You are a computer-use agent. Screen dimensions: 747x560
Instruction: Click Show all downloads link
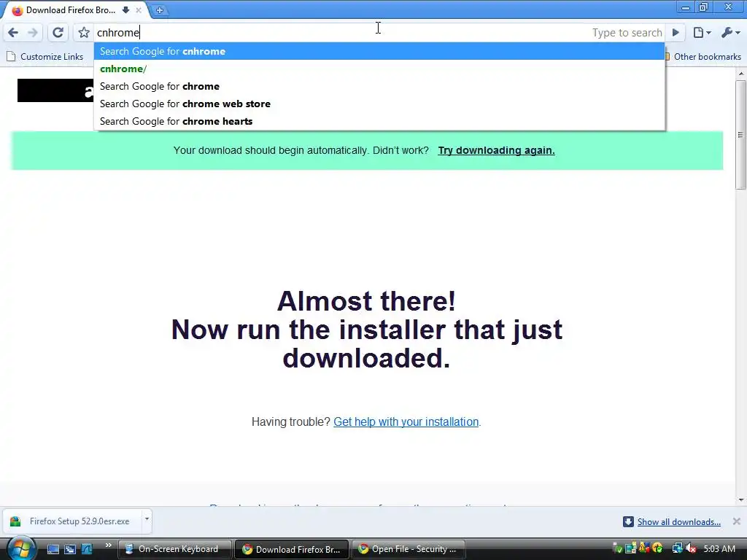point(679,522)
